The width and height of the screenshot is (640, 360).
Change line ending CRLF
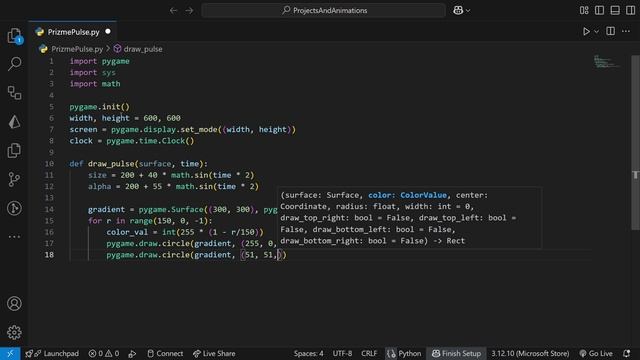[x=369, y=353]
